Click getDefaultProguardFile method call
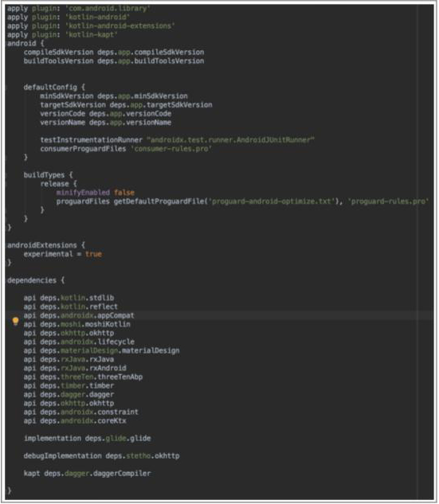The image size is (439, 504). coord(159,201)
